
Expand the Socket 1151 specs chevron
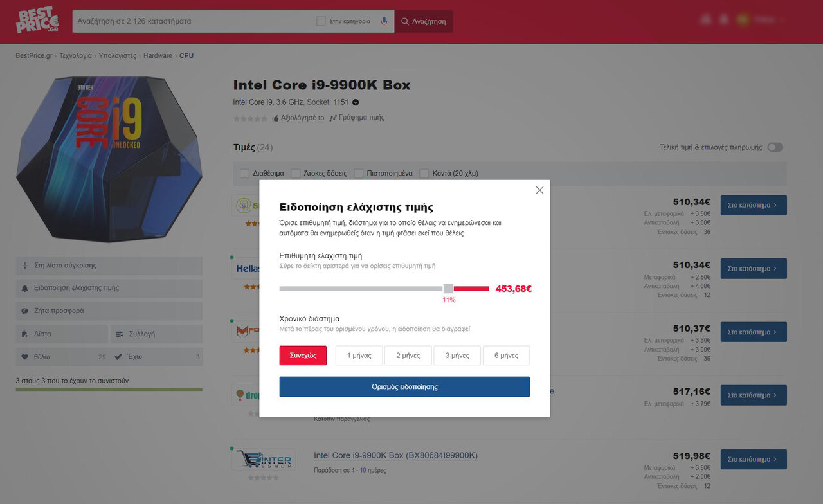pyautogui.click(x=356, y=102)
